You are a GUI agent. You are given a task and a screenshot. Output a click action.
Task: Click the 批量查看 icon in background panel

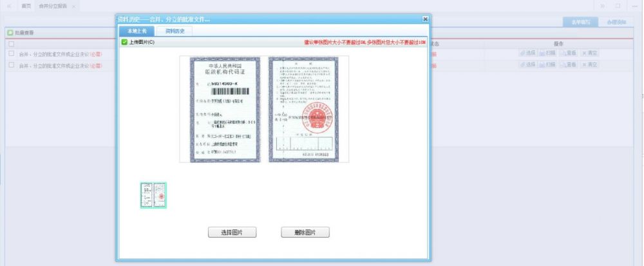(x=10, y=32)
